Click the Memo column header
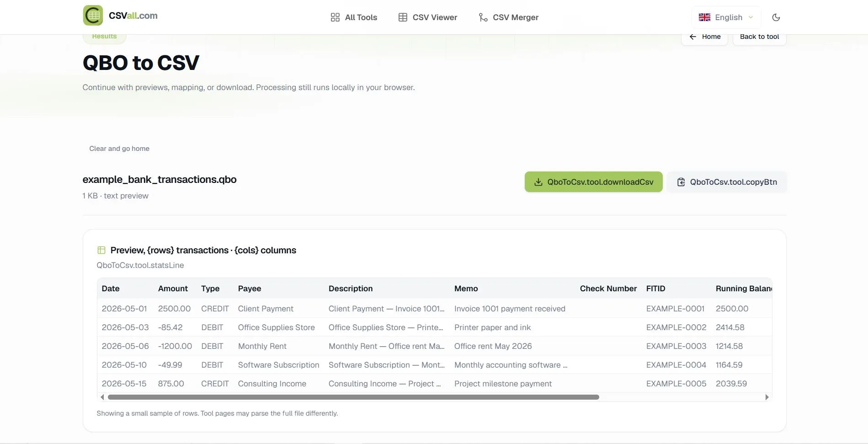Viewport: 868px width, 444px height. tap(466, 289)
